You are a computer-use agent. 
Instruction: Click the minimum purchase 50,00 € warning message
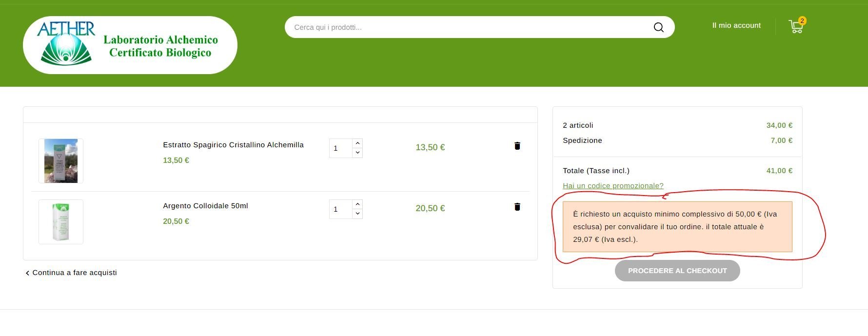[677, 227]
